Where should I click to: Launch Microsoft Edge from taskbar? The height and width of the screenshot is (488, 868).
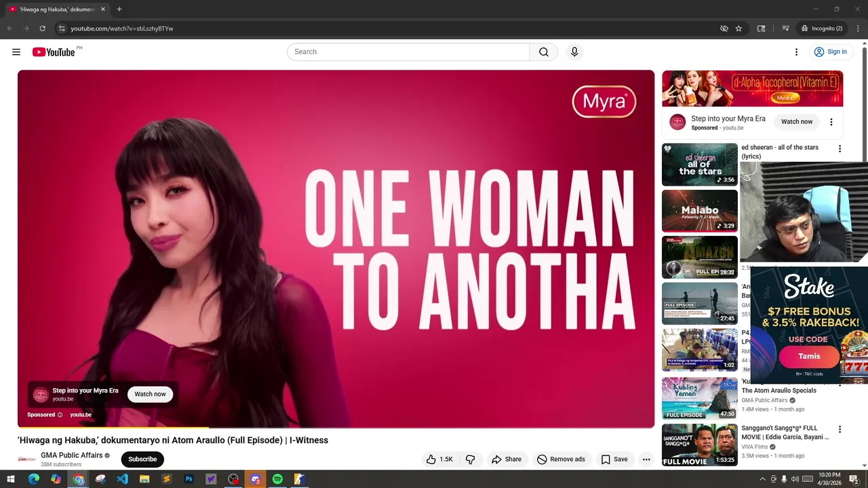pos(33,479)
